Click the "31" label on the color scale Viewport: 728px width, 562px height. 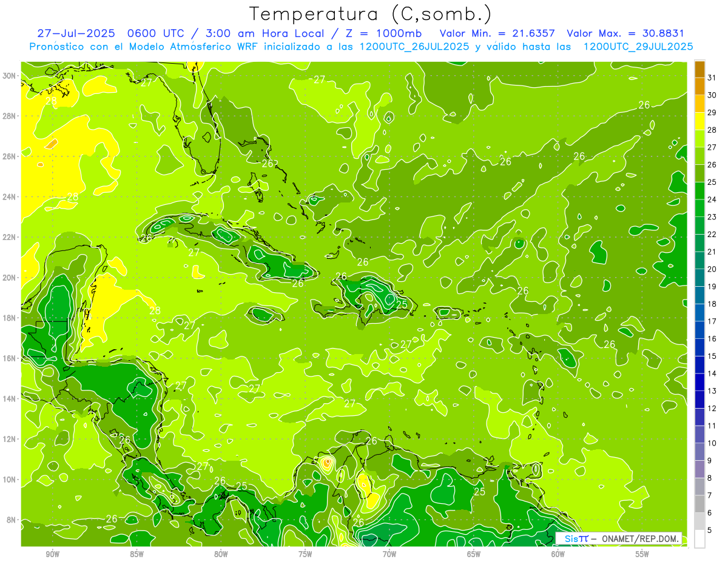pyautogui.click(x=712, y=78)
